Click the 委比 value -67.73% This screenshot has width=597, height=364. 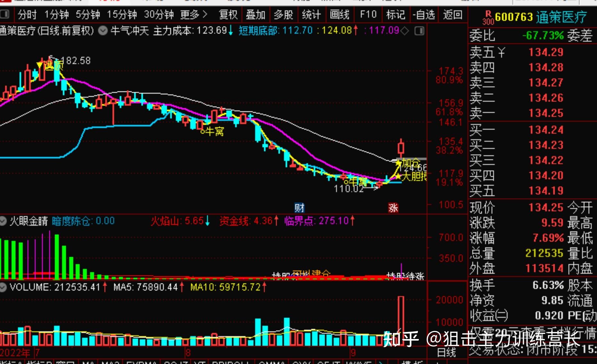coord(543,35)
